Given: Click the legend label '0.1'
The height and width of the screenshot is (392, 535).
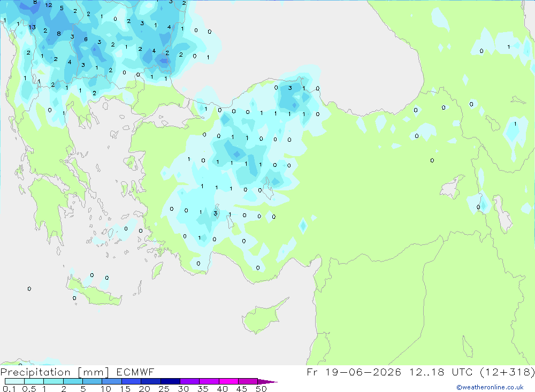Looking at the screenshot, I should click(9, 389).
